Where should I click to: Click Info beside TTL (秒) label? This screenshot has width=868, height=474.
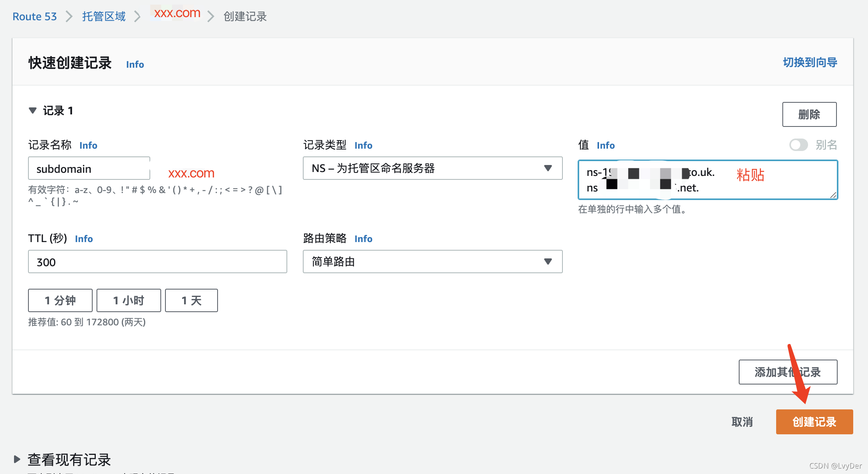click(84, 239)
